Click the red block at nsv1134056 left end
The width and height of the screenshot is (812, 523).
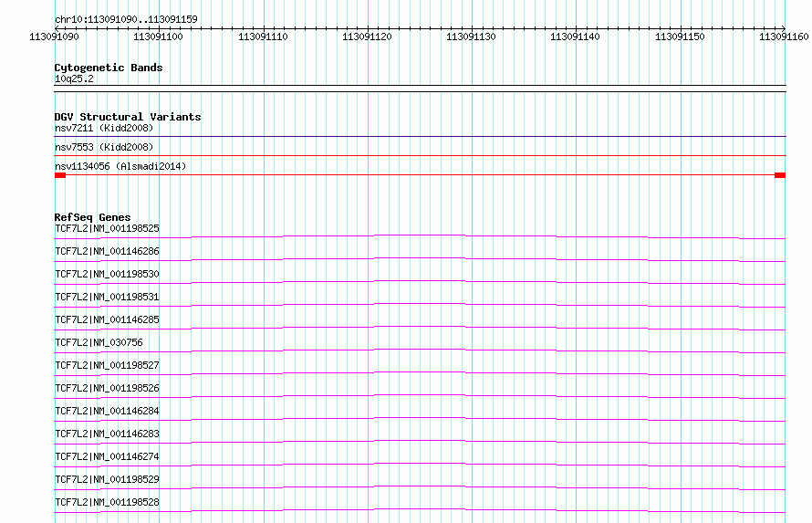click(x=60, y=175)
